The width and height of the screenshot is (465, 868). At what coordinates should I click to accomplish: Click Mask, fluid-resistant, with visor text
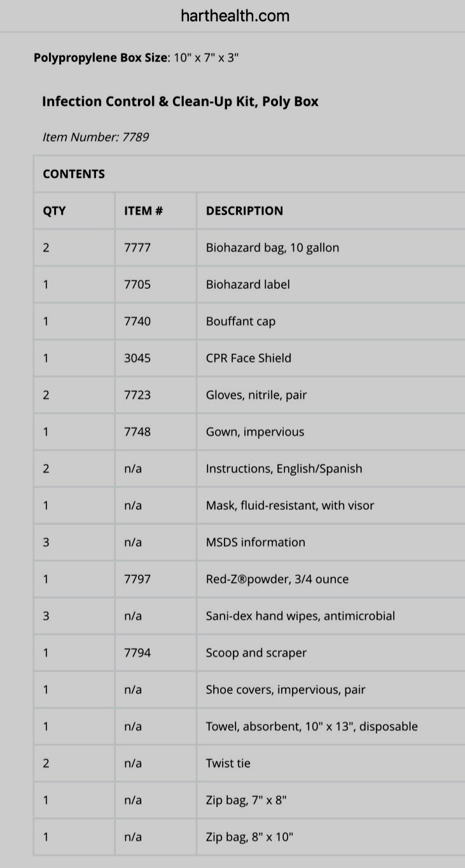tap(289, 506)
